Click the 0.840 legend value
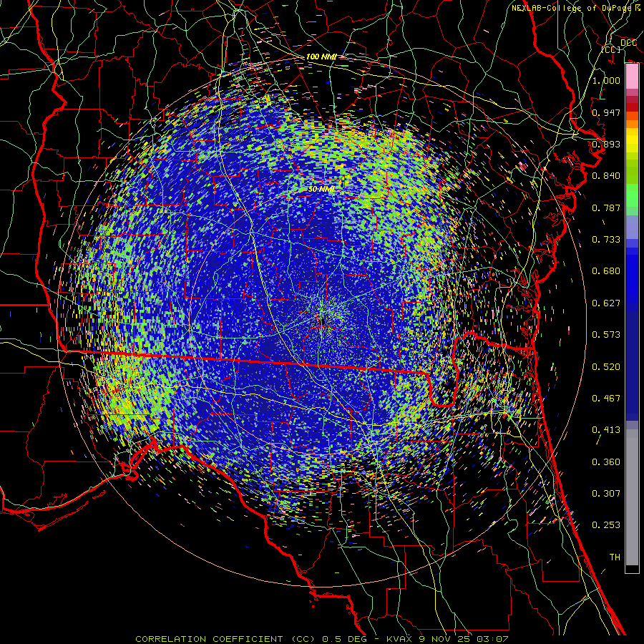Screen dimensions: 644x644 pyautogui.click(x=606, y=176)
